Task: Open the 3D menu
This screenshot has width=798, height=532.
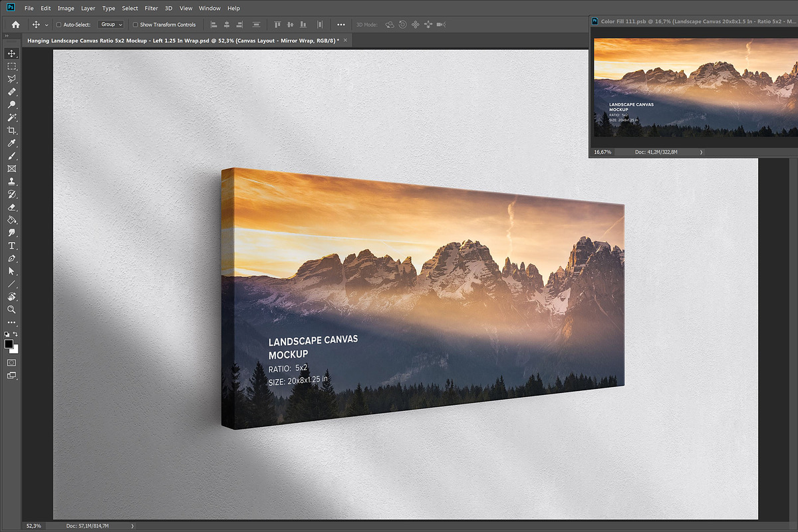Action: (169, 9)
